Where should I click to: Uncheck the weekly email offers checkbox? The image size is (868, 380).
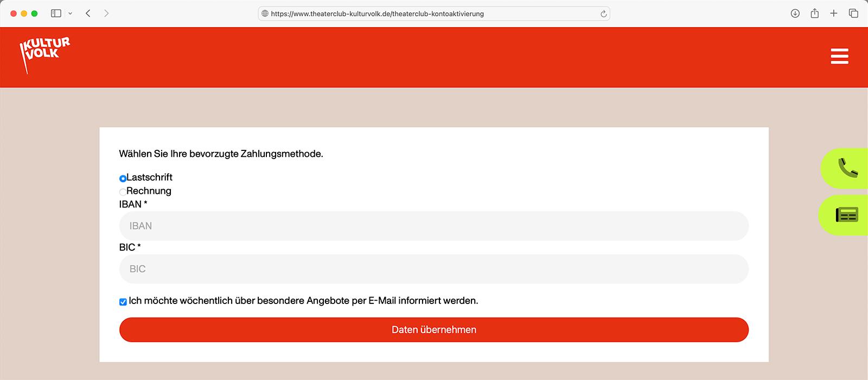click(123, 302)
